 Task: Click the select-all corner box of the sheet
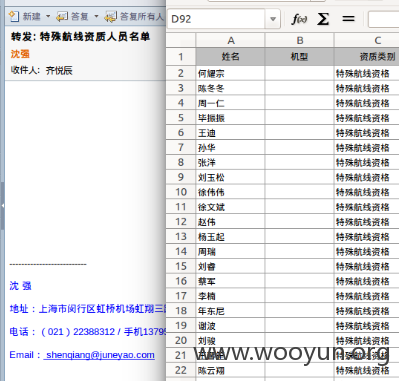181,40
